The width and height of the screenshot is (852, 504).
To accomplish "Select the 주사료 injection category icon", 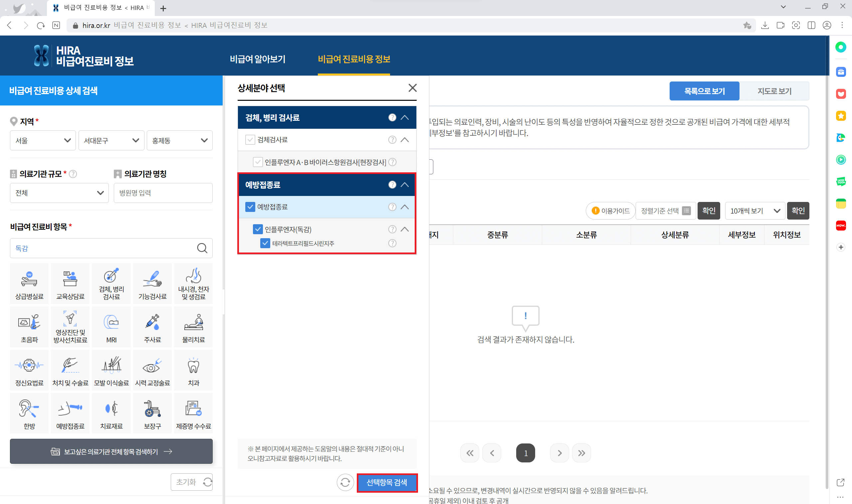I will [152, 326].
